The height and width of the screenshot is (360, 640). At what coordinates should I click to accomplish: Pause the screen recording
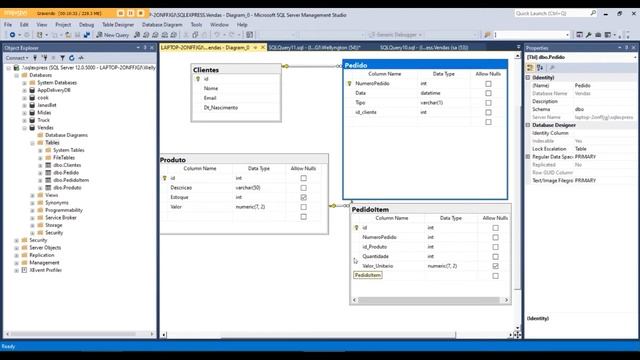pos(131,13)
